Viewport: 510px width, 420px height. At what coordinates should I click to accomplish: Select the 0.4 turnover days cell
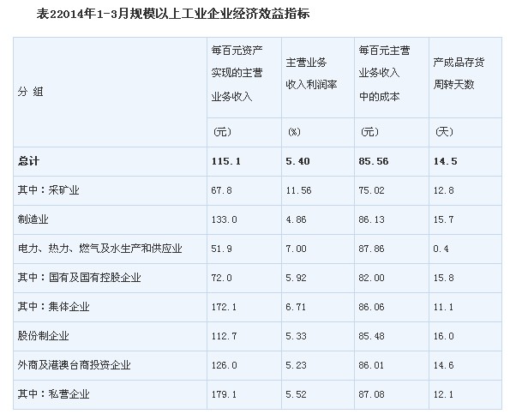441,249
